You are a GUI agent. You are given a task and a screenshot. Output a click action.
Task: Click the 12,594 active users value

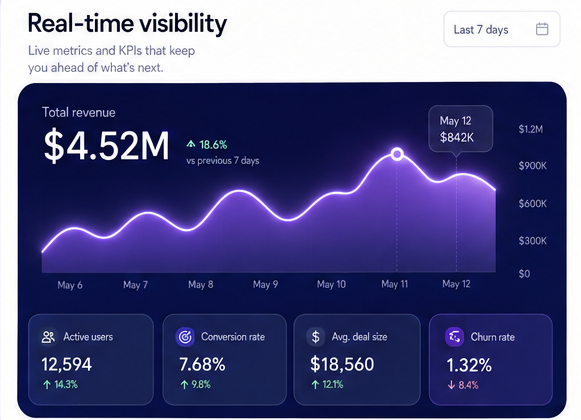(66, 364)
